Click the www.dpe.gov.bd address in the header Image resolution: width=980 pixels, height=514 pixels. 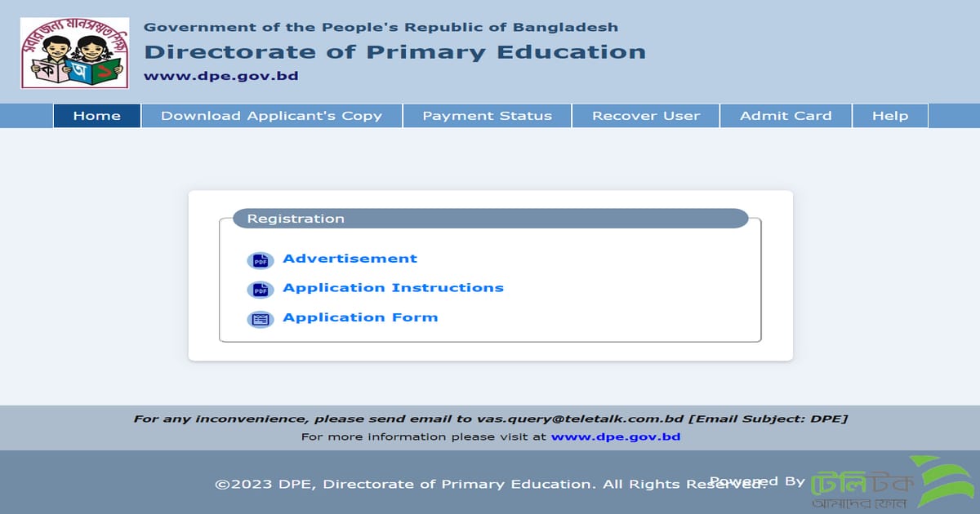(220, 77)
